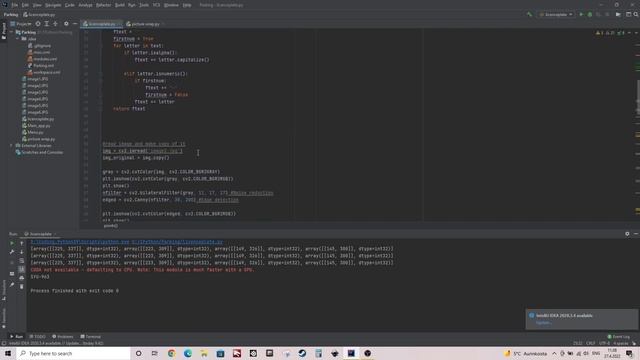Open the Problems tool window tab
The image size is (640, 360).
point(62,337)
